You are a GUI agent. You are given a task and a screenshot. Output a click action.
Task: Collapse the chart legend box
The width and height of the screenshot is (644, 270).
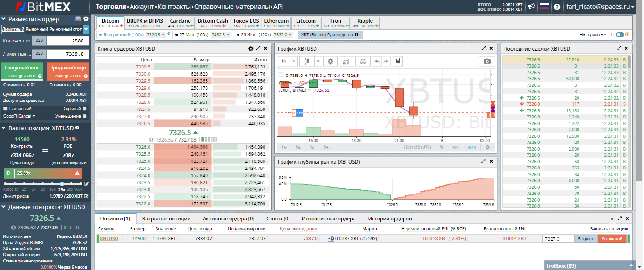281,75
